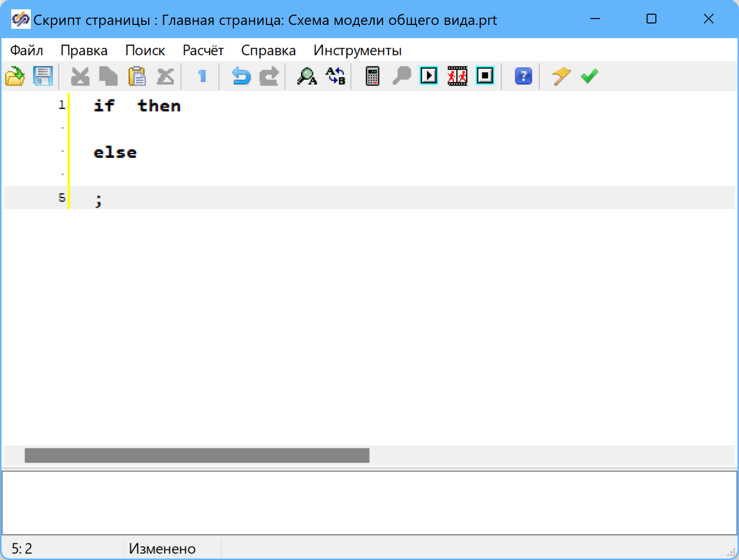739x560 pixels.
Task: Place cursor on the 'else' line of code
Action: pyautogui.click(x=115, y=152)
